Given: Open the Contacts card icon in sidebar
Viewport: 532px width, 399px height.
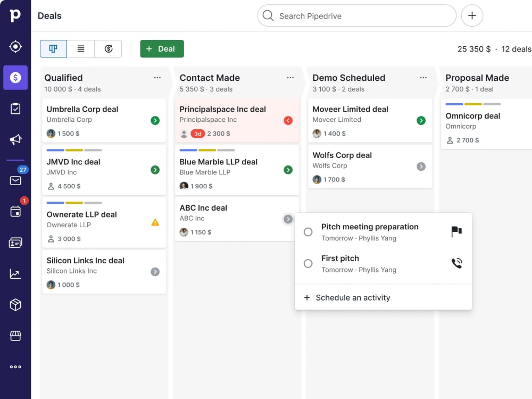Looking at the screenshot, I should (15, 243).
